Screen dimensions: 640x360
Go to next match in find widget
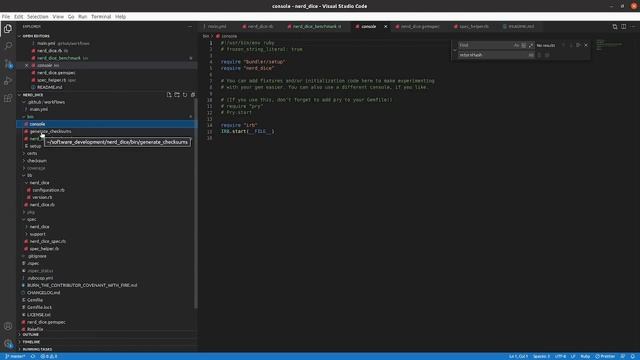pyautogui.click(x=571, y=45)
